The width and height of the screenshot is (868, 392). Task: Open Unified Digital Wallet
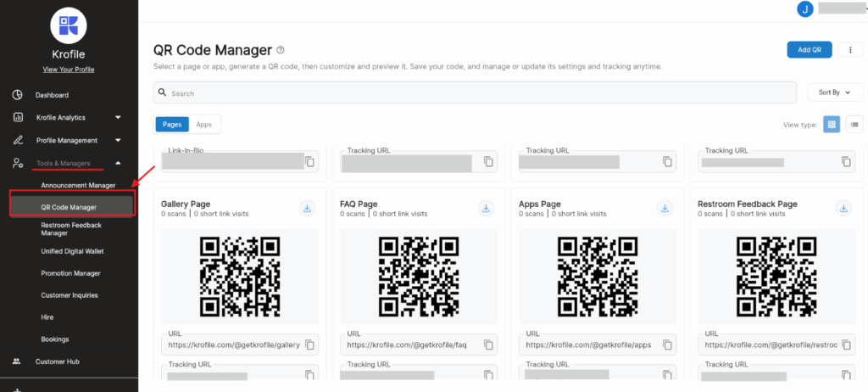click(72, 251)
